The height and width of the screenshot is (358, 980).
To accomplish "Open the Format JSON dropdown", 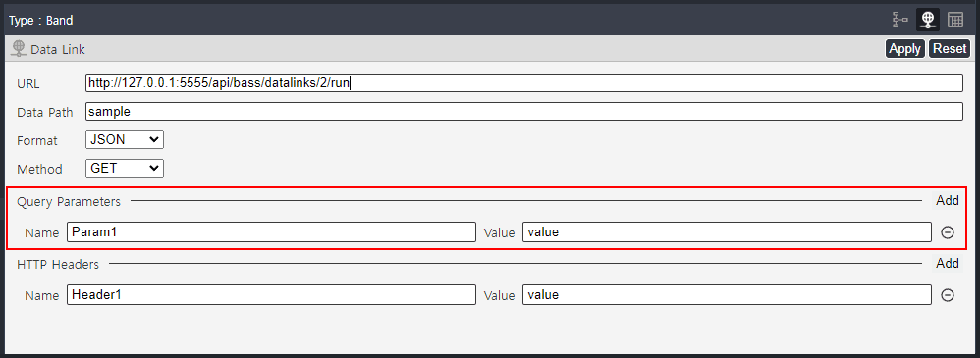I will 125,140.
